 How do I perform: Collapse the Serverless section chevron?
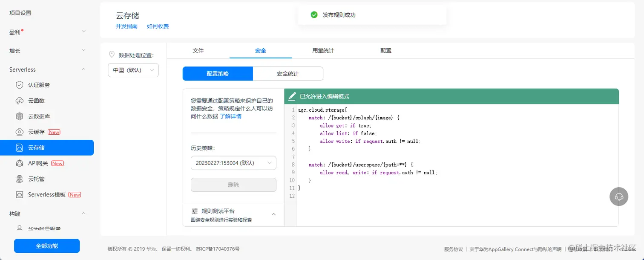click(84, 69)
